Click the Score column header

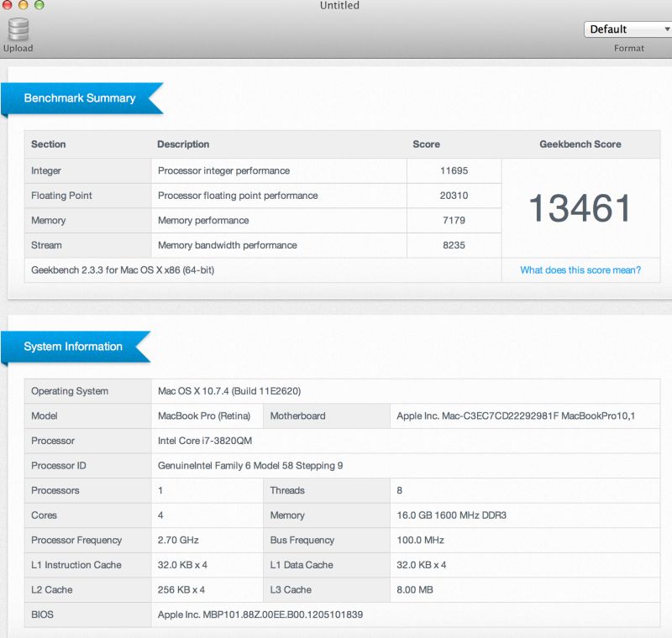pos(427,144)
